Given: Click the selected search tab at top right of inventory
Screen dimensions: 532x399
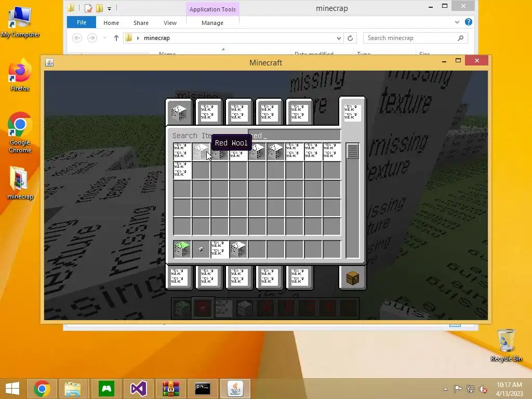Looking at the screenshot, I should (353, 112).
